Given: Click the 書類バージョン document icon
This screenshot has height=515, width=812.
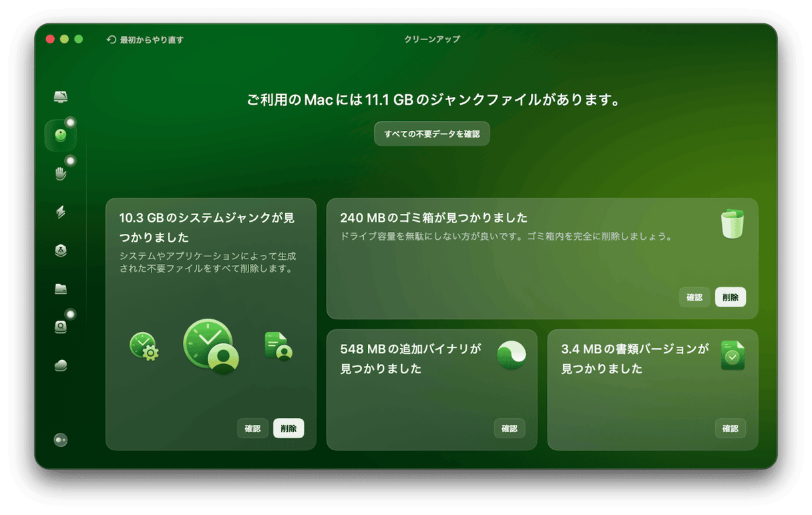Looking at the screenshot, I should [x=733, y=355].
